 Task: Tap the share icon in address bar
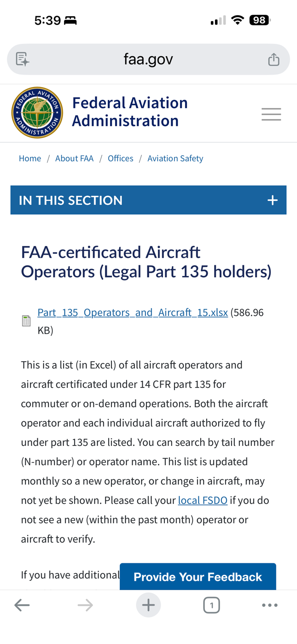274,59
